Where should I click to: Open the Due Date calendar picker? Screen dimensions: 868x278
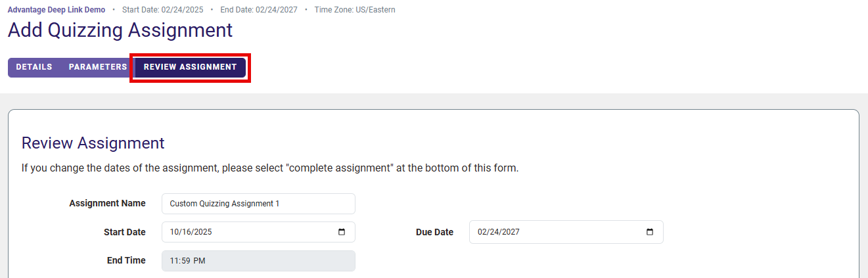click(650, 232)
